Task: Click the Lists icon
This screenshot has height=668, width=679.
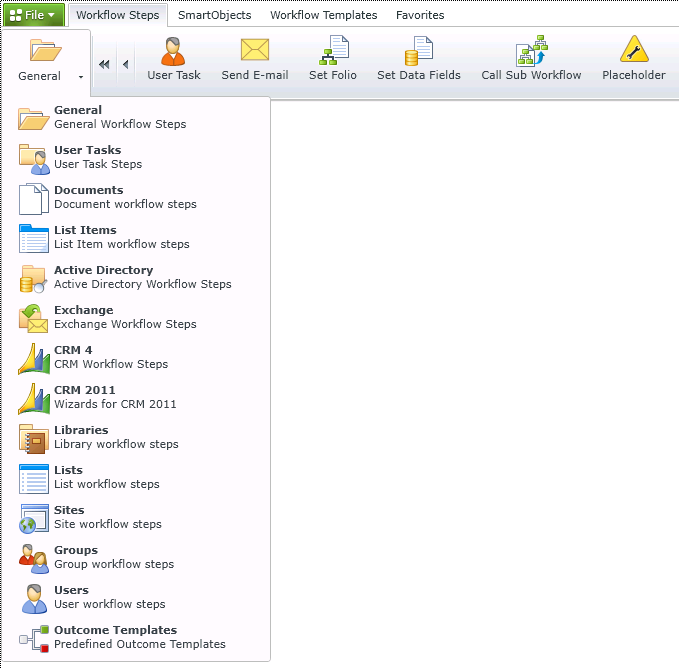Action: pos(34,479)
